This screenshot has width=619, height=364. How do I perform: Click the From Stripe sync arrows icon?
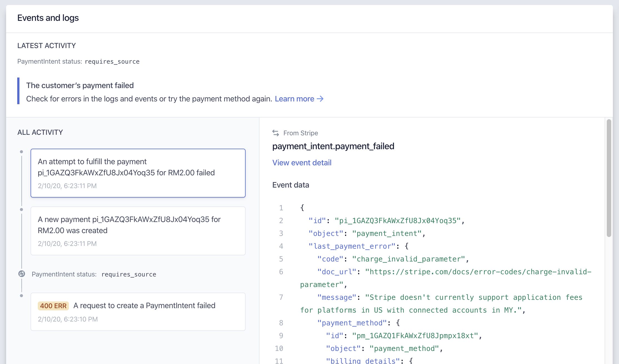(x=275, y=133)
